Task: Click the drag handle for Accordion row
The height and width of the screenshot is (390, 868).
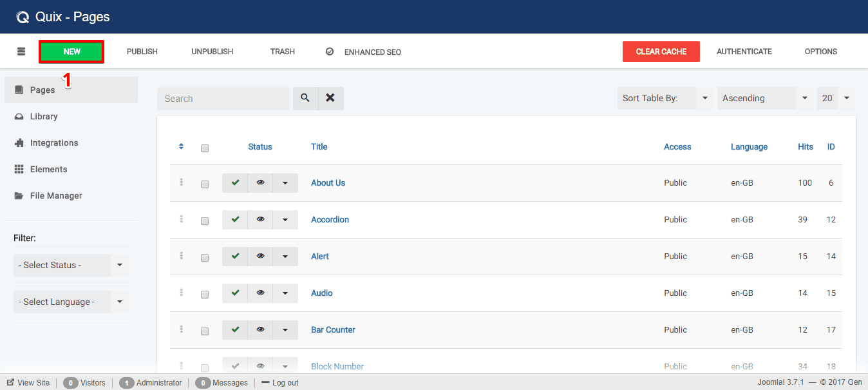Action: (x=182, y=219)
